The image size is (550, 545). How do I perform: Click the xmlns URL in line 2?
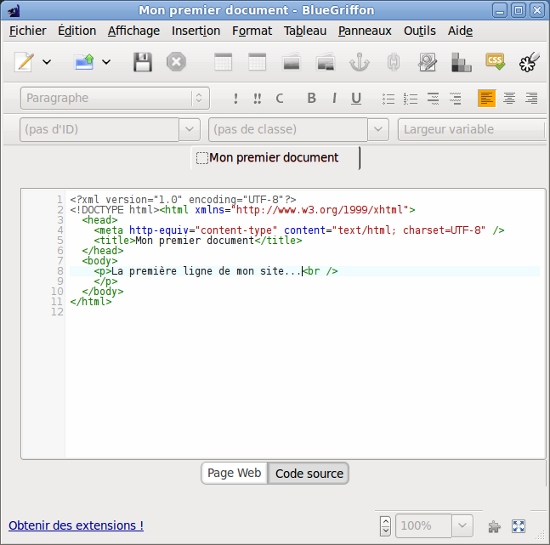(320, 210)
